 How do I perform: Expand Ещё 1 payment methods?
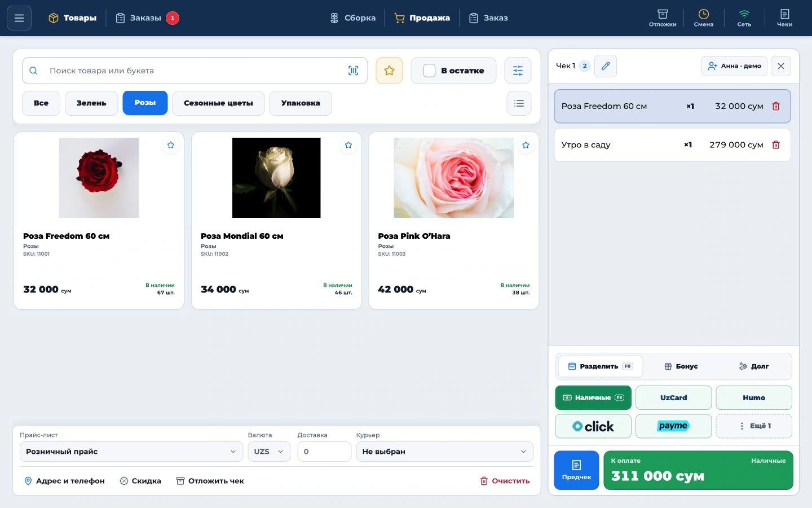754,426
